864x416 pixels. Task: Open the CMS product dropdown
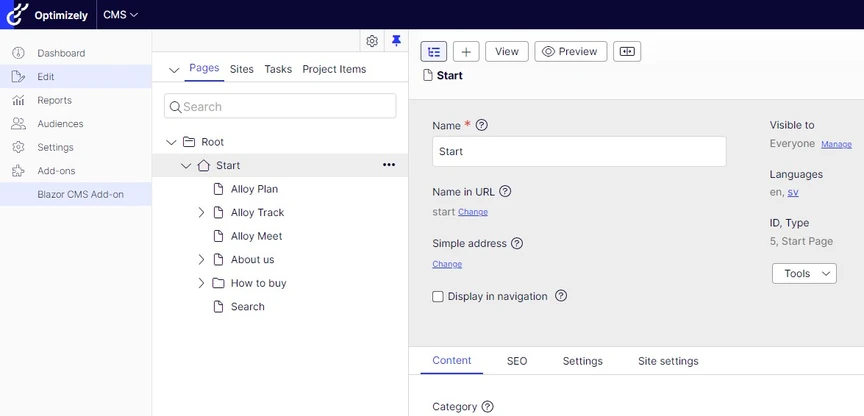pos(120,15)
